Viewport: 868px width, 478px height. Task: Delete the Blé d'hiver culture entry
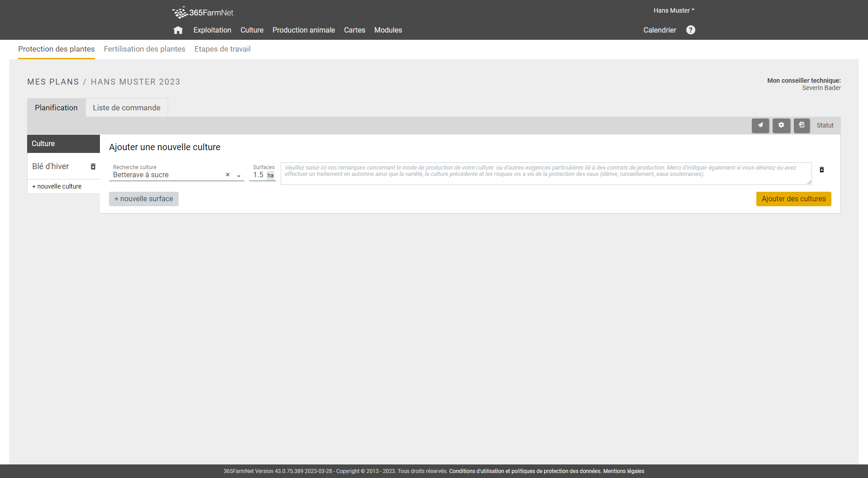(x=93, y=166)
